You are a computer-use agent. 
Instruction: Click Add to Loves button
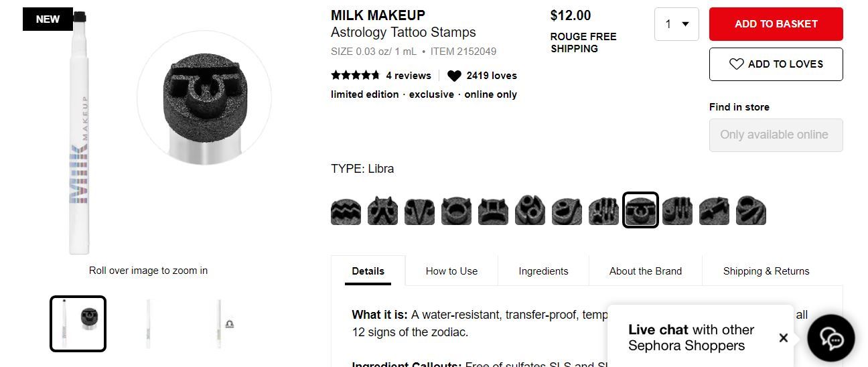pos(776,64)
